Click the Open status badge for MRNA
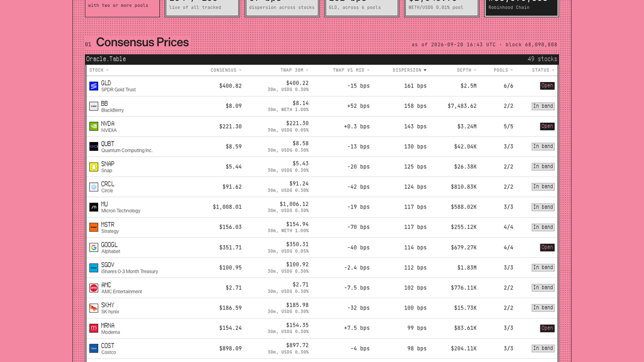644x362 pixels. (x=547, y=328)
